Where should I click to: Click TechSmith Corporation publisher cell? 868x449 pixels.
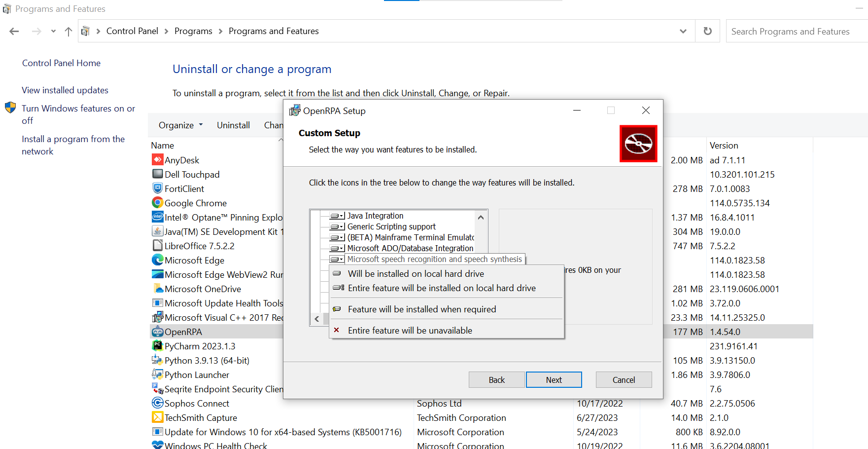tap(461, 417)
